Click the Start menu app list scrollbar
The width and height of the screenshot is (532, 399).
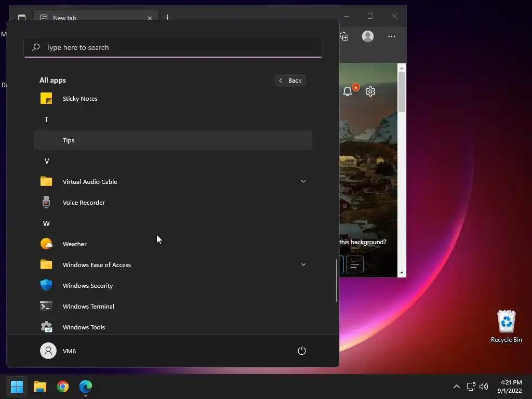point(337,280)
